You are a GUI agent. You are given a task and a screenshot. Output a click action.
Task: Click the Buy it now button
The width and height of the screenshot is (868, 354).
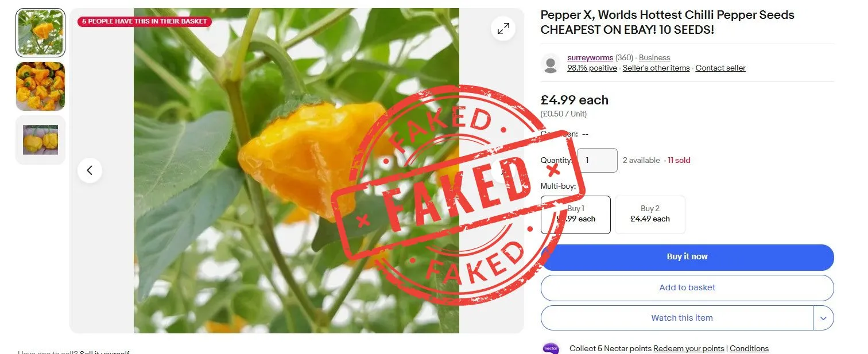coord(687,257)
